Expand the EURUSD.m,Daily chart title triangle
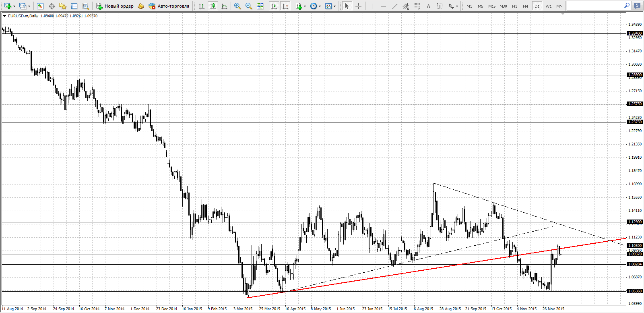This screenshot has height=313, width=644. tap(4, 16)
